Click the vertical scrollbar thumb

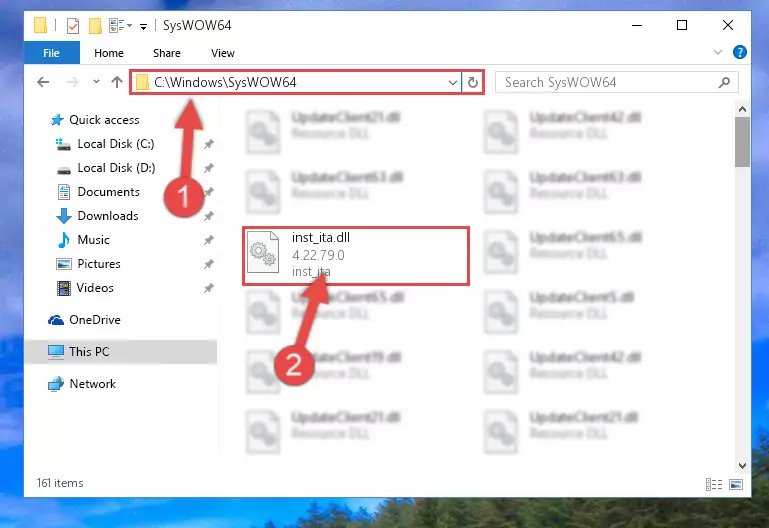742,142
